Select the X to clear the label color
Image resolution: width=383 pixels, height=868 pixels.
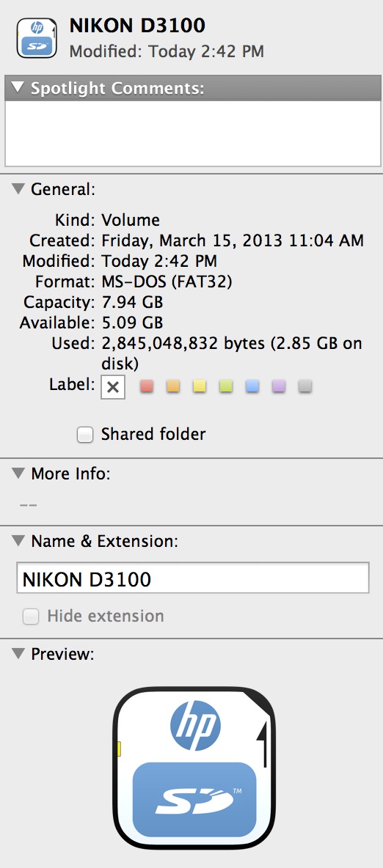(x=113, y=387)
